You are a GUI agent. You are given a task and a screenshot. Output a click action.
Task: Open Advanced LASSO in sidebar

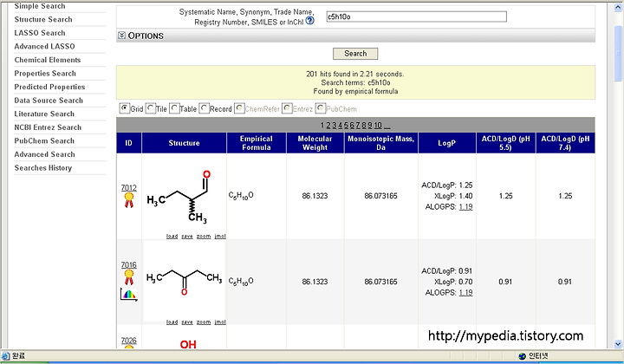tap(44, 47)
